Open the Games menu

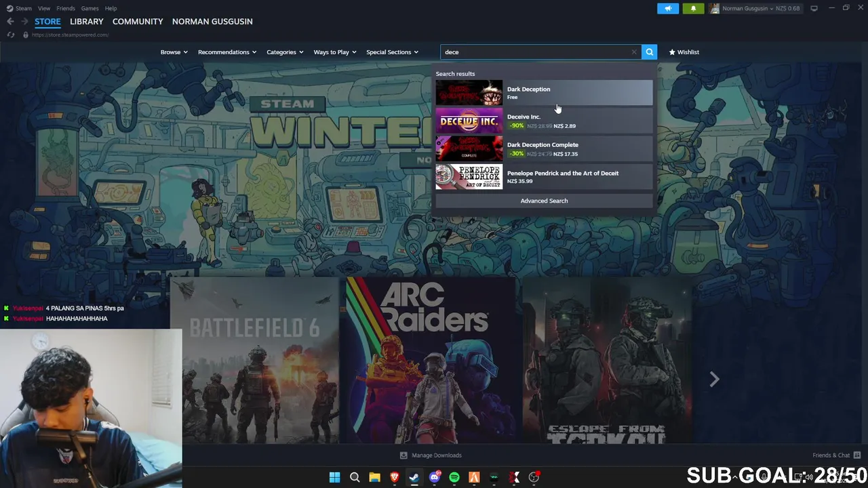coord(90,8)
